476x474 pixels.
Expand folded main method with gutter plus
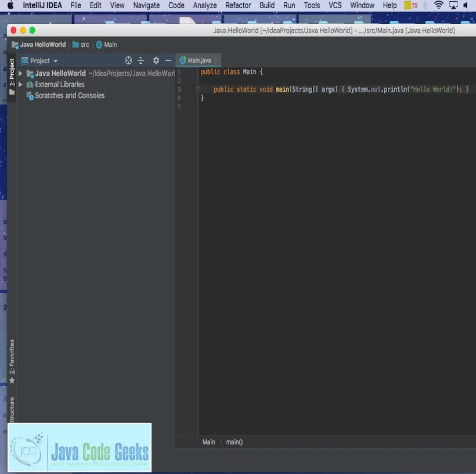pyautogui.click(x=198, y=89)
